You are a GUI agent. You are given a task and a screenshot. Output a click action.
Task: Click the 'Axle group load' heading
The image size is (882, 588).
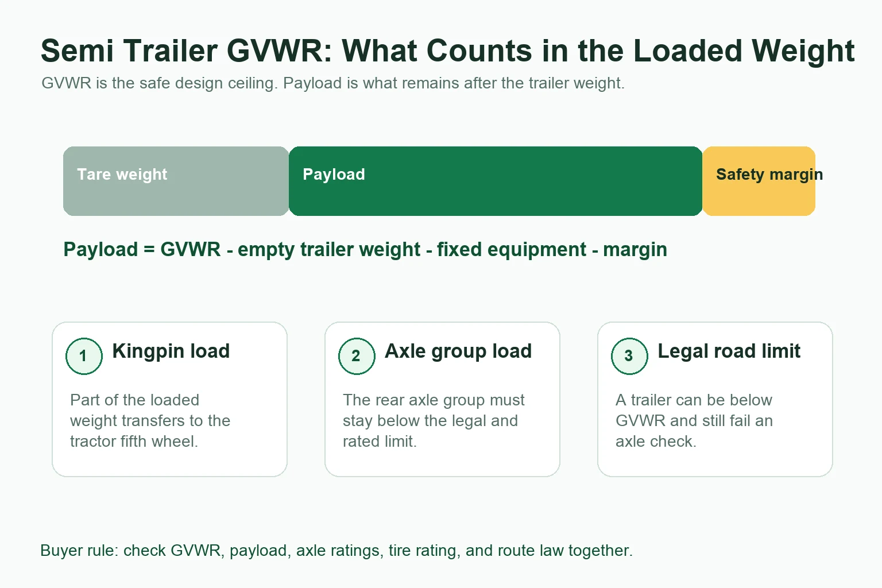coord(458,351)
